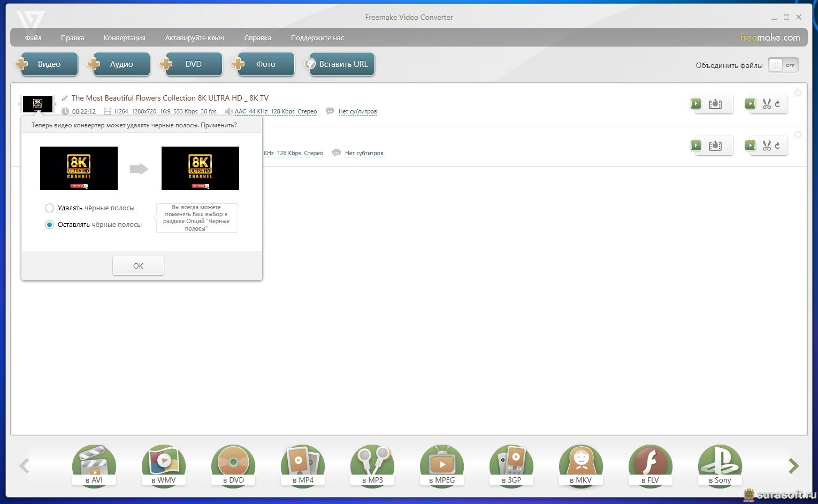
Task: Remove the Flowers Collection video from list
Action: [798, 93]
